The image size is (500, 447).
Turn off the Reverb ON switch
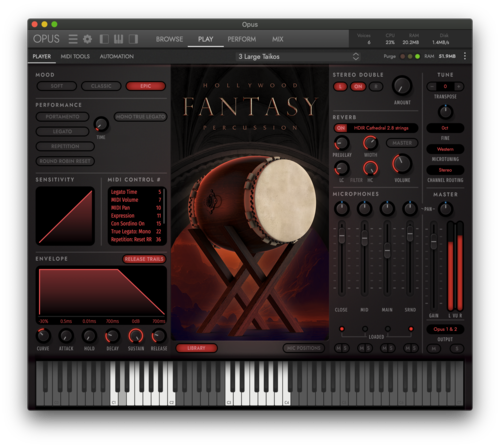(341, 128)
